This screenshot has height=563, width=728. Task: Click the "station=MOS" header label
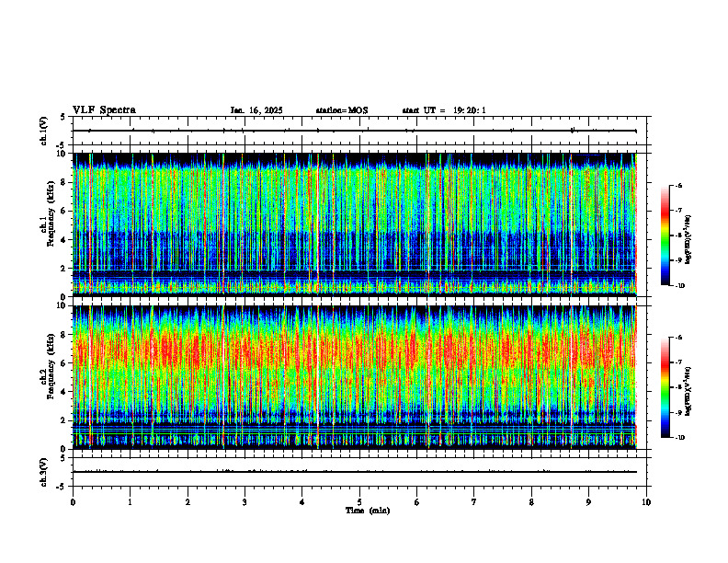click(342, 110)
